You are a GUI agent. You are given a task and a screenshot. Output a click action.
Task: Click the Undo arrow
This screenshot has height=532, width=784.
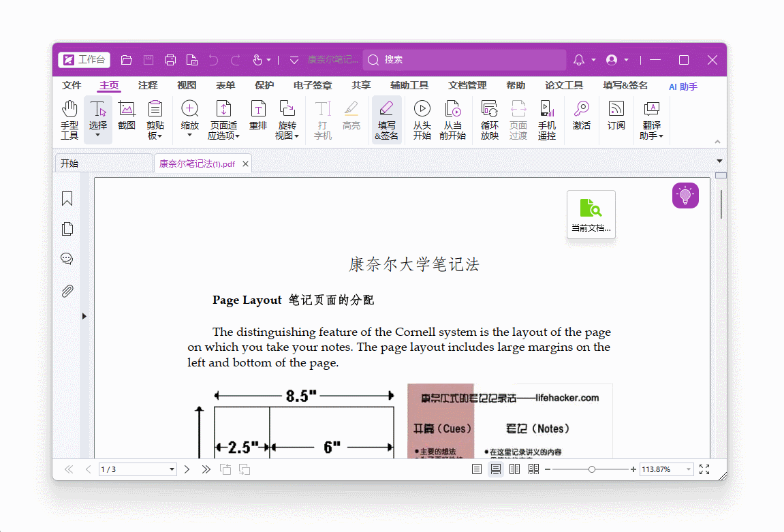(x=213, y=60)
